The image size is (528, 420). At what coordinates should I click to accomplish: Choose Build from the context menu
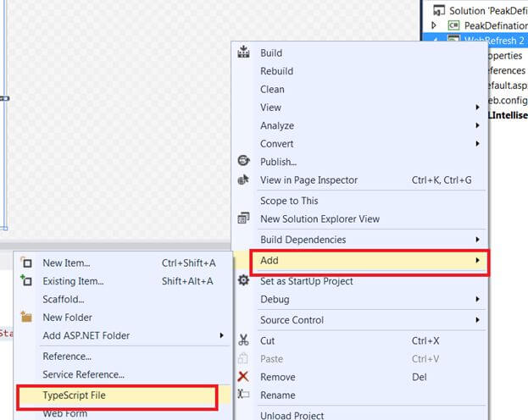point(360,52)
